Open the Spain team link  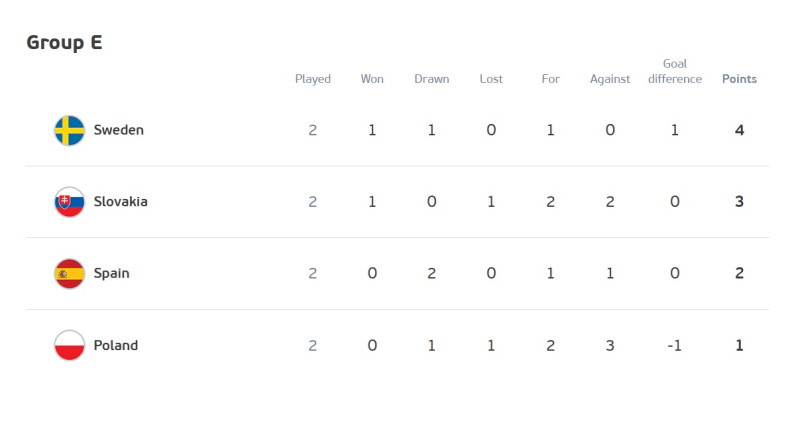tap(111, 273)
